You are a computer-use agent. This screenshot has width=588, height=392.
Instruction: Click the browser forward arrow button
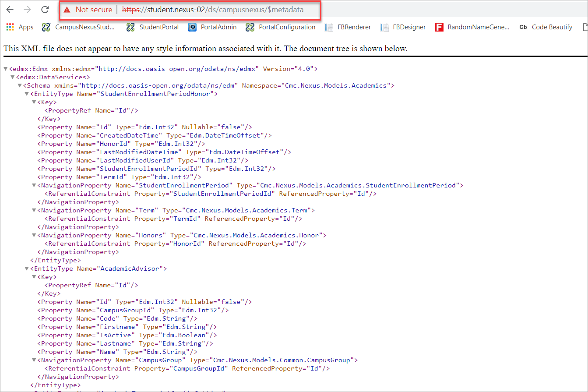point(27,9)
